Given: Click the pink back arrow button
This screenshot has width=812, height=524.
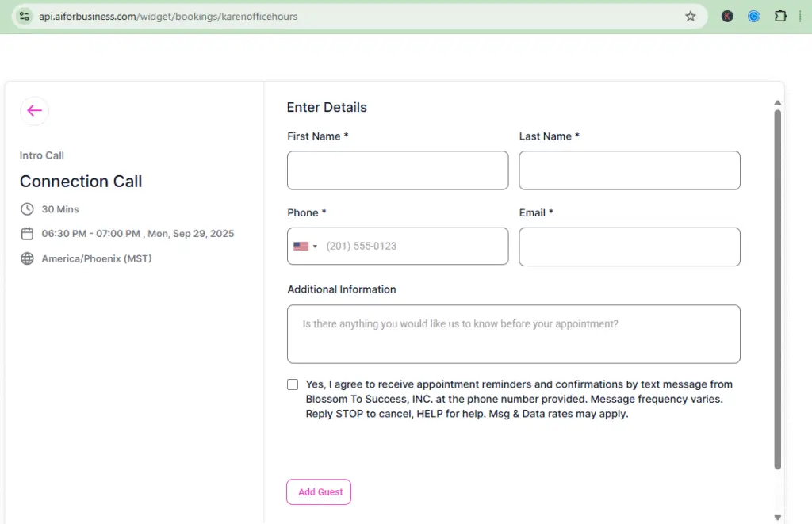Looking at the screenshot, I should [34, 111].
